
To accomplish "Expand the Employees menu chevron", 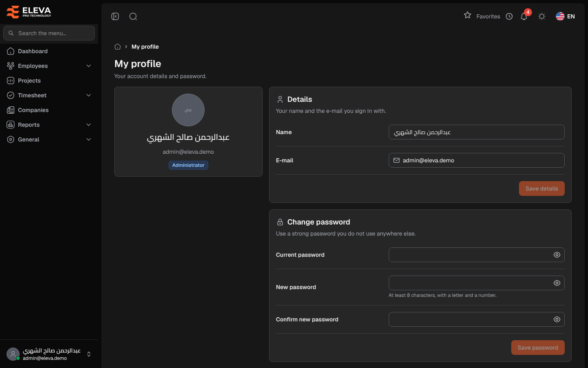I will (89, 66).
